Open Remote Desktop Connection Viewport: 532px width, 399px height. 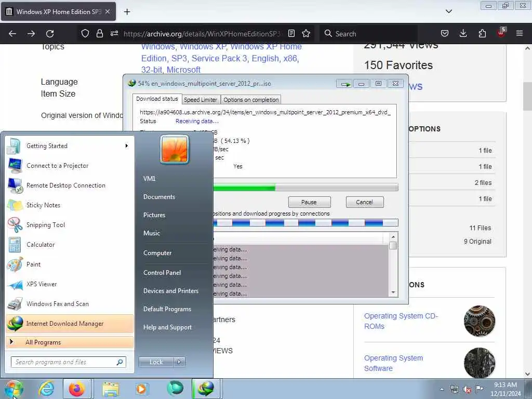tap(70, 185)
